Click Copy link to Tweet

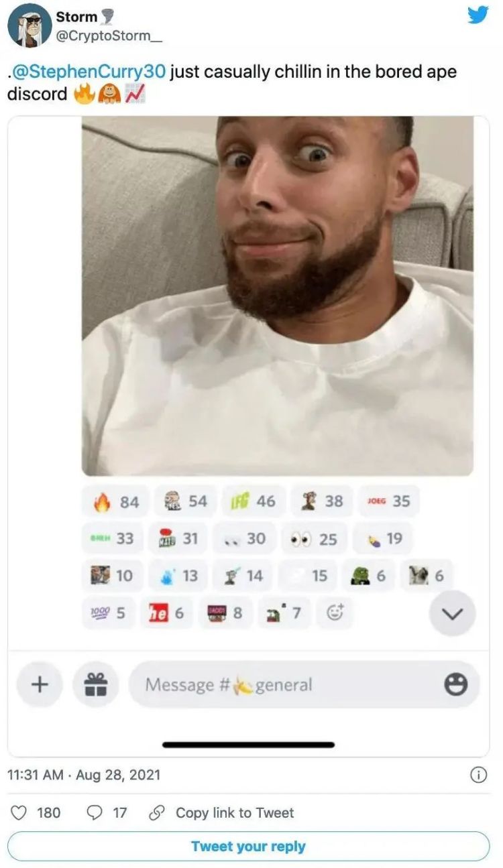point(234,813)
